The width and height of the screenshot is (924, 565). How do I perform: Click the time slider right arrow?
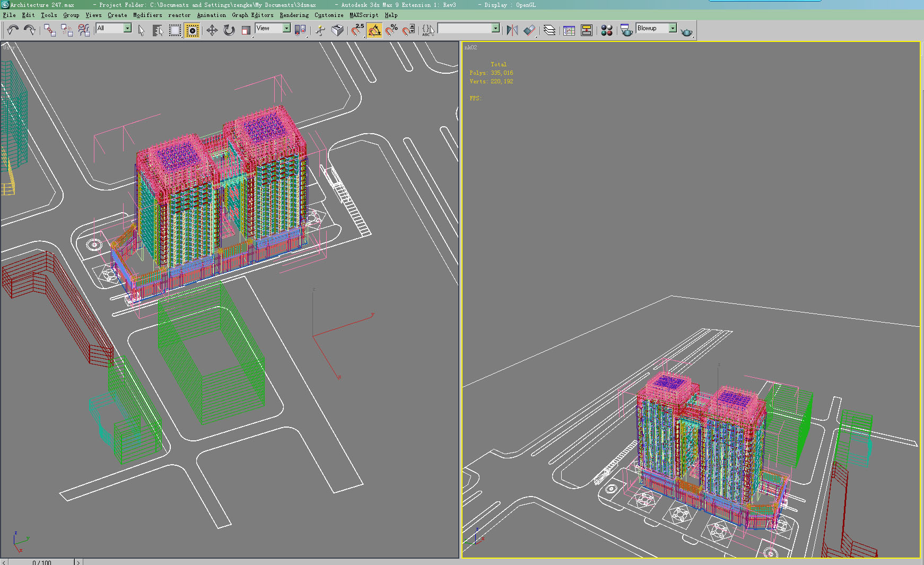(79, 562)
